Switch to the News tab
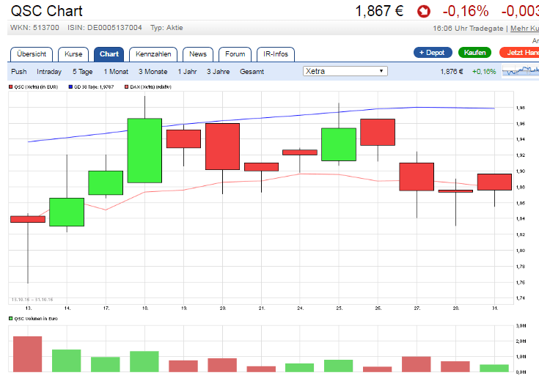The image size is (539, 392). (x=198, y=54)
